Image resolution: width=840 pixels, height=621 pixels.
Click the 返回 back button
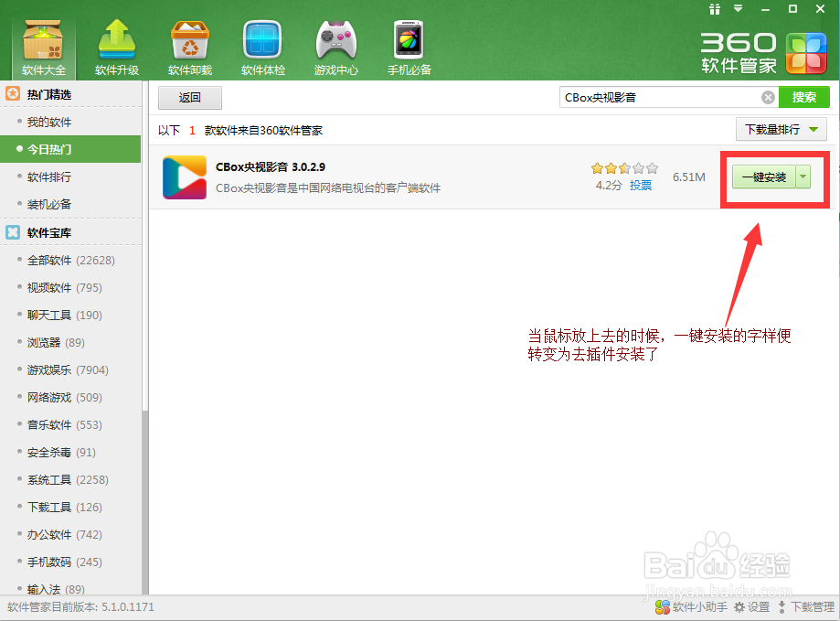(x=189, y=98)
